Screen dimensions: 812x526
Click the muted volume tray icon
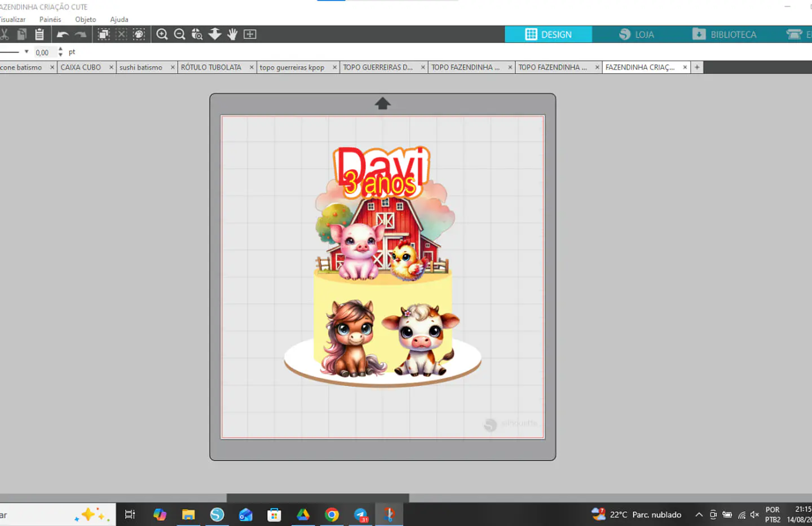pyautogui.click(x=754, y=514)
